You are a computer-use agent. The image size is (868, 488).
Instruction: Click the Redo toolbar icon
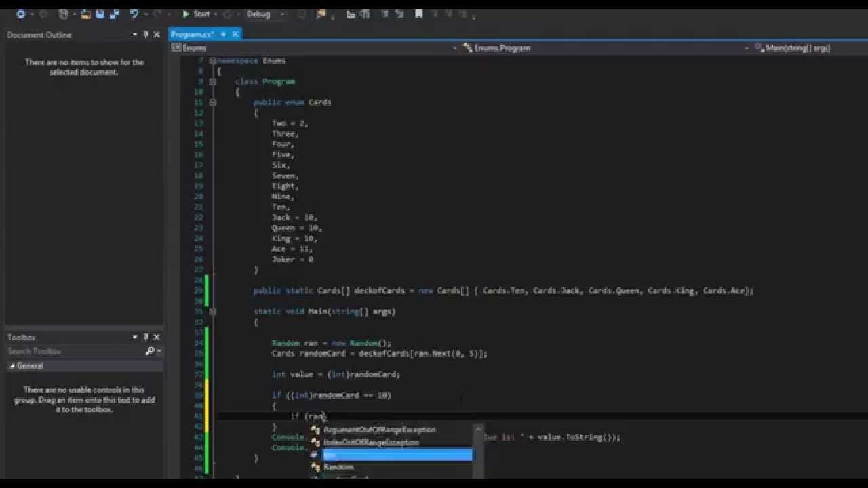(x=157, y=14)
